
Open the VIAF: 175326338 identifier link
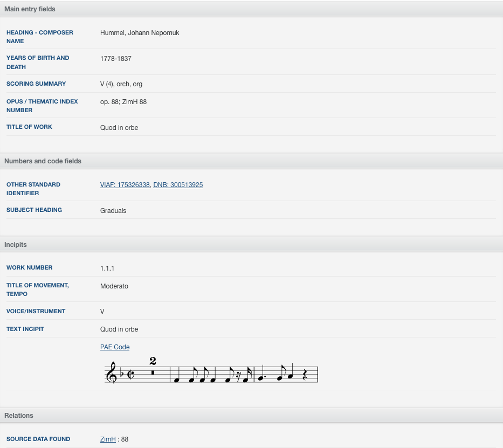[x=125, y=185]
